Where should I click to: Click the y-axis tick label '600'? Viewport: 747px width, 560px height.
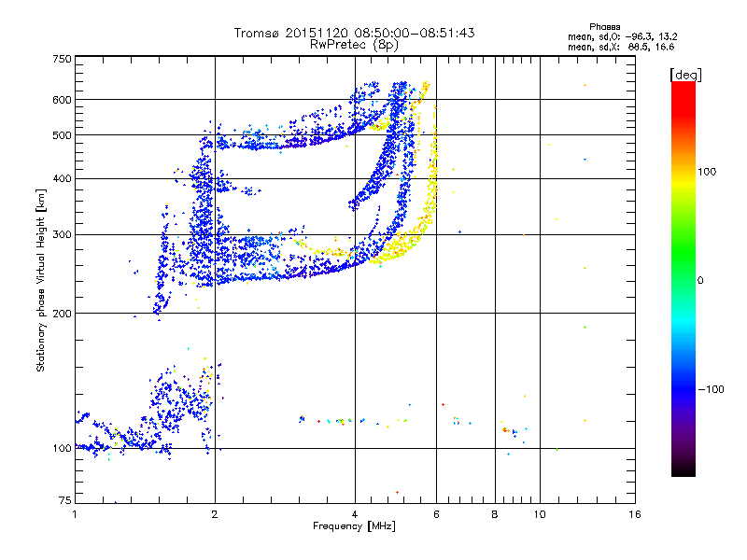click(62, 100)
